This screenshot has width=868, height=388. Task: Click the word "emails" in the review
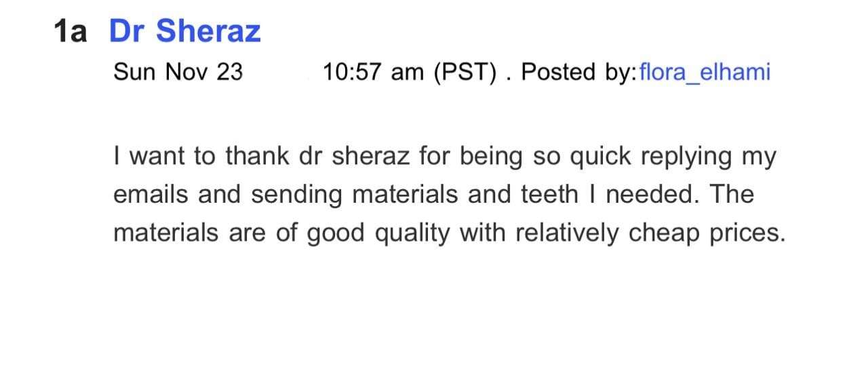pyautogui.click(x=152, y=195)
